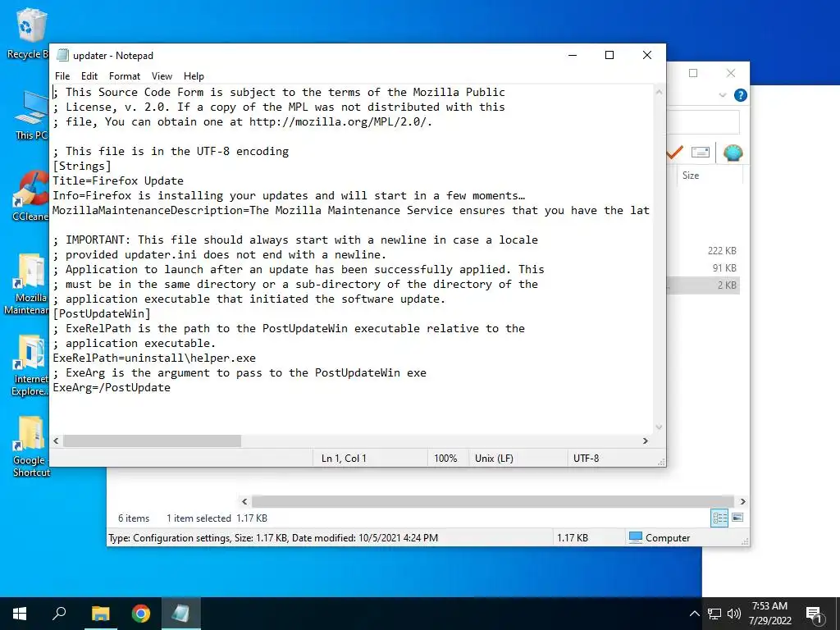This screenshot has width=840, height=630.
Task: Click the http://mozilla.org/MPL/2.0/ text
Action: click(339, 121)
